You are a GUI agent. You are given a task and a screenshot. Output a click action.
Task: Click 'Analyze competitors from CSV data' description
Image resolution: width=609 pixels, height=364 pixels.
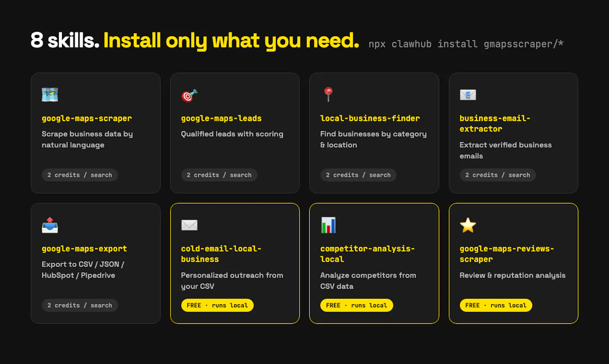(368, 281)
